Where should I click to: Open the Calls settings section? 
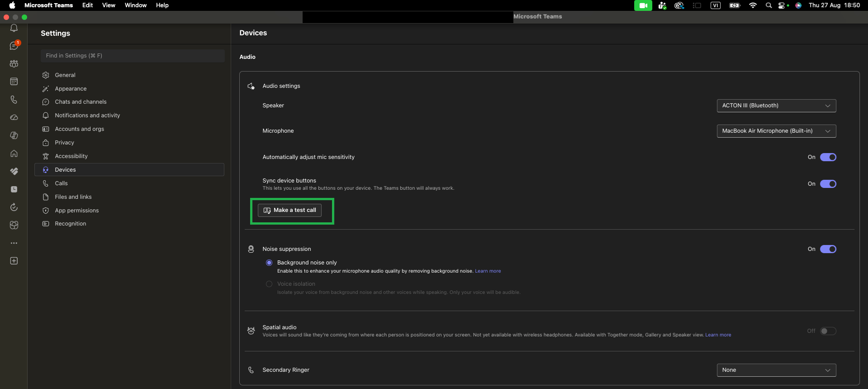tap(129, 183)
